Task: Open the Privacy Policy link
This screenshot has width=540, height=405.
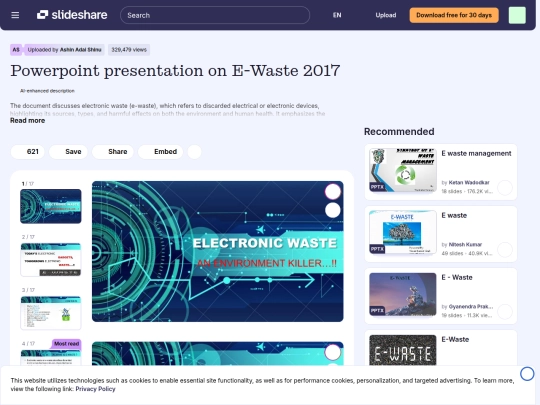Action: pyautogui.click(x=95, y=389)
